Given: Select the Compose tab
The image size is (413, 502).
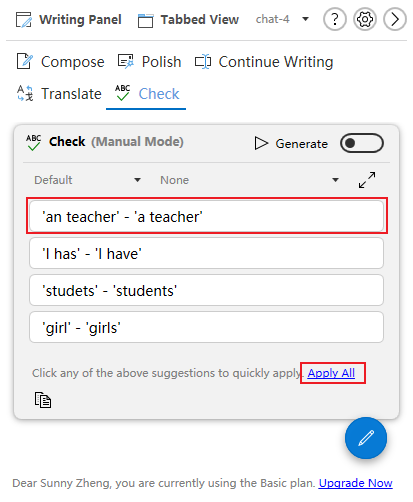Looking at the screenshot, I should click(x=60, y=62).
